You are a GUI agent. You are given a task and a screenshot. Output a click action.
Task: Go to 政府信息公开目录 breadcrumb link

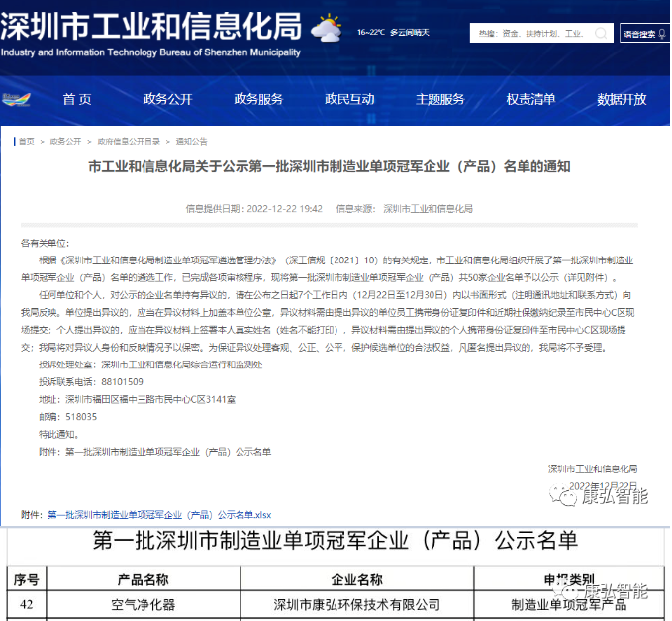coord(129,141)
